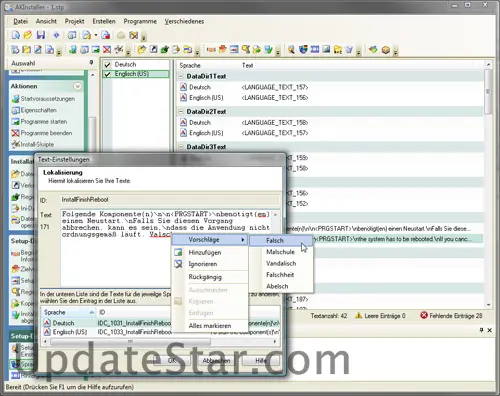Screen dimensions: 500x396
Task: Open dropdown arrow next to new document icon
Action: click(96, 35)
